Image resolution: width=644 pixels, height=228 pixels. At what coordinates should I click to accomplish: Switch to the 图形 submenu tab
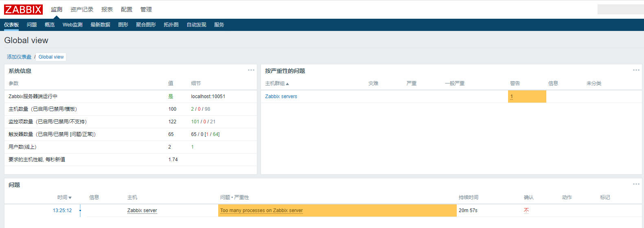[123, 25]
